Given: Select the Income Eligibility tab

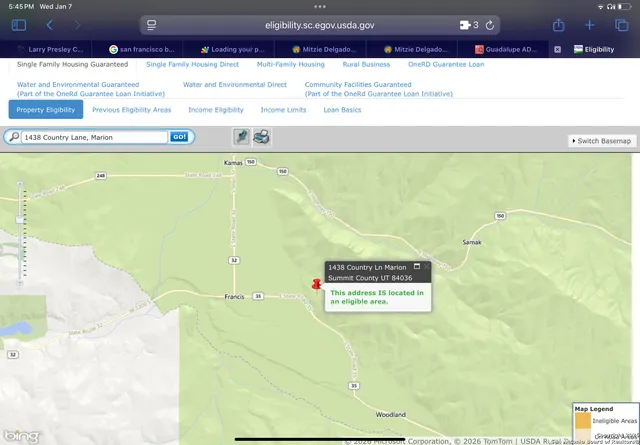Looking at the screenshot, I should (215, 110).
